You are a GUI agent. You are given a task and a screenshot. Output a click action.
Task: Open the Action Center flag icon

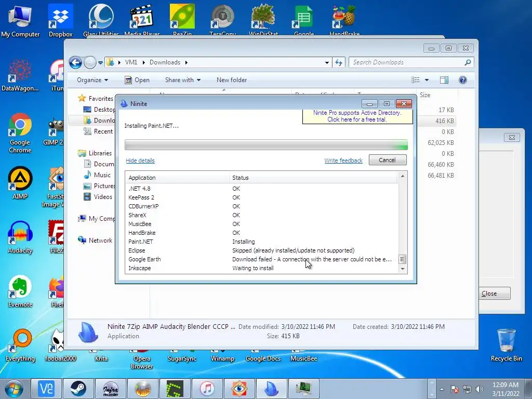tap(455, 389)
